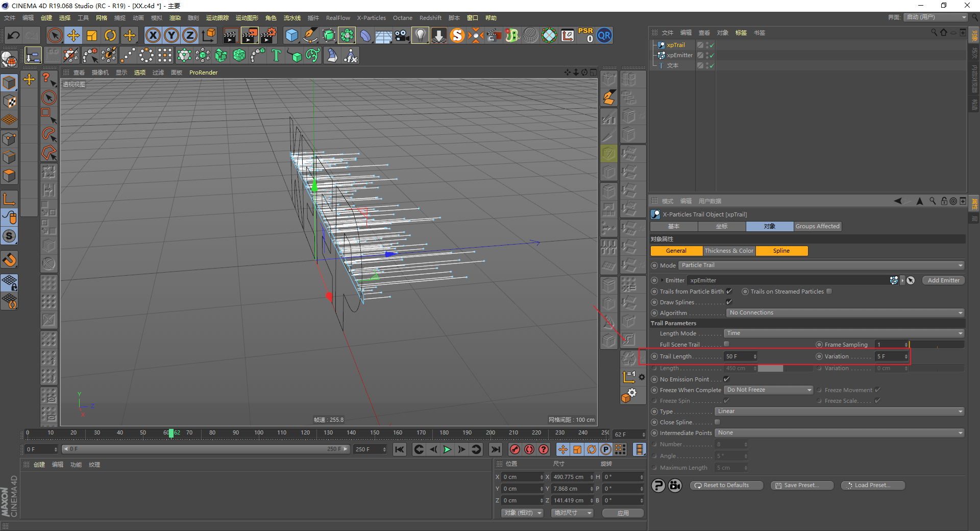Viewport: 980px width, 531px height.
Task: Click Reset to Defaults button
Action: point(726,485)
